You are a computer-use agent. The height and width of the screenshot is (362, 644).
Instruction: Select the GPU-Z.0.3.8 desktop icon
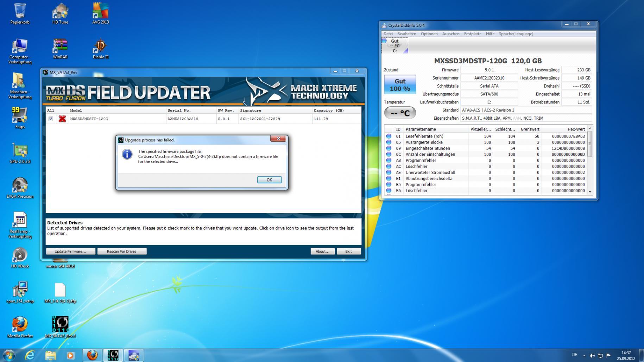[20, 153]
